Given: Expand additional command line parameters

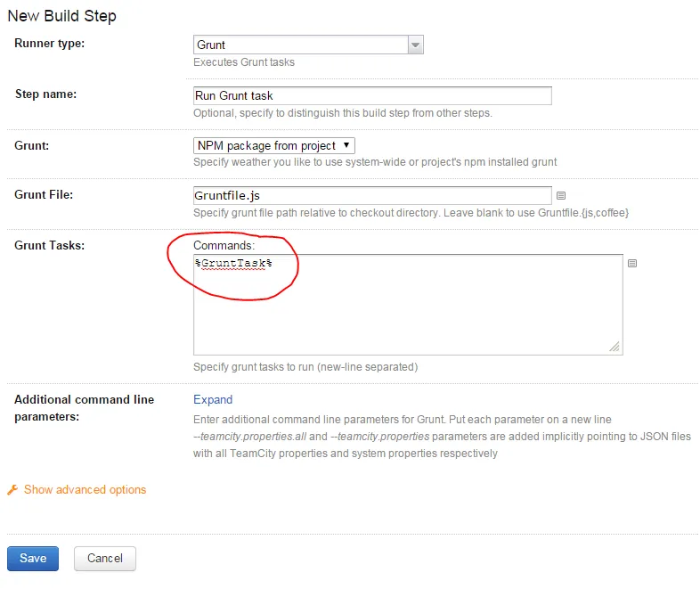Looking at the screenshot, I should tap(213, 399).
